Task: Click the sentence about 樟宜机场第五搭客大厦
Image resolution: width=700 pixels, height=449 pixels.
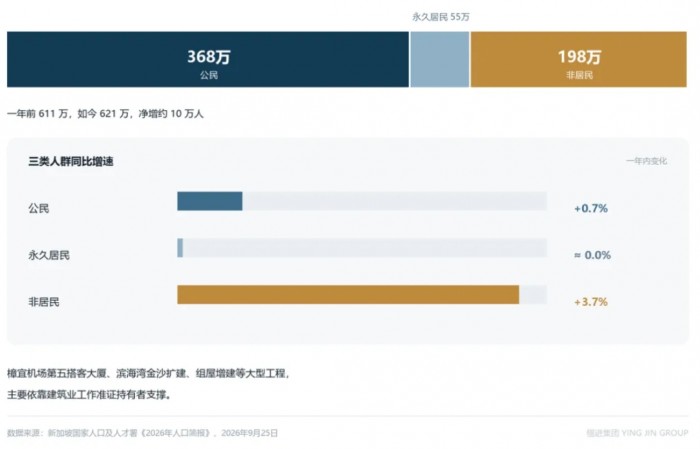Action: 149,374
